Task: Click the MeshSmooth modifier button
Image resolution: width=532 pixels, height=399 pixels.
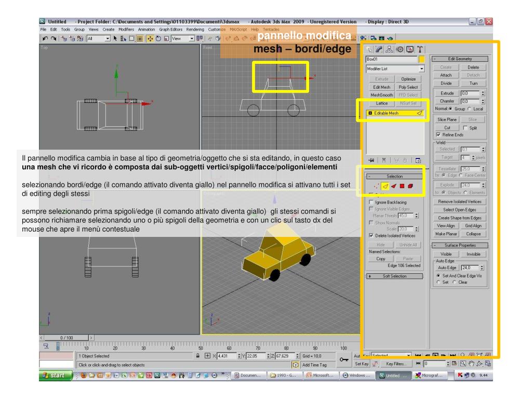Action: 381,95
